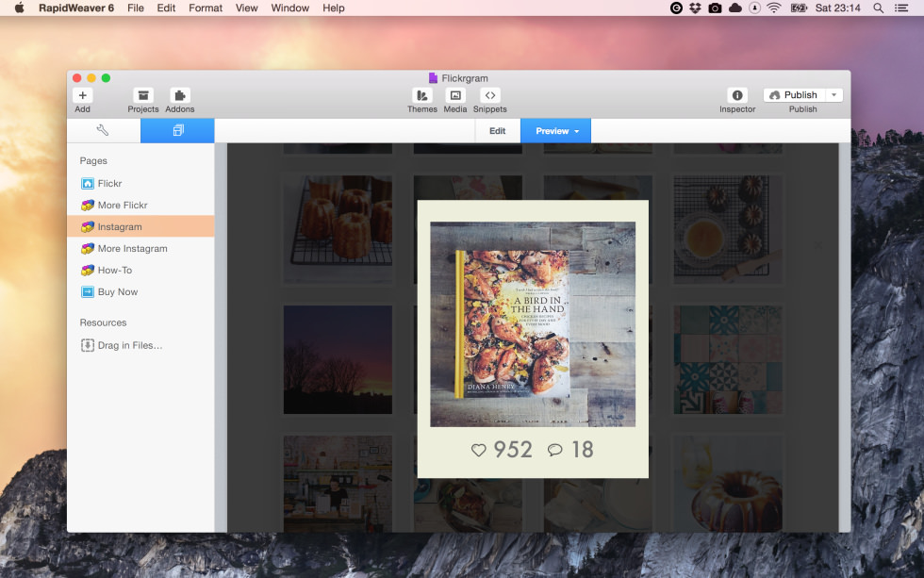The width and height of the screenshot is (924, 578).
Task: Click the battery status icon
Action: click(800, 8)
